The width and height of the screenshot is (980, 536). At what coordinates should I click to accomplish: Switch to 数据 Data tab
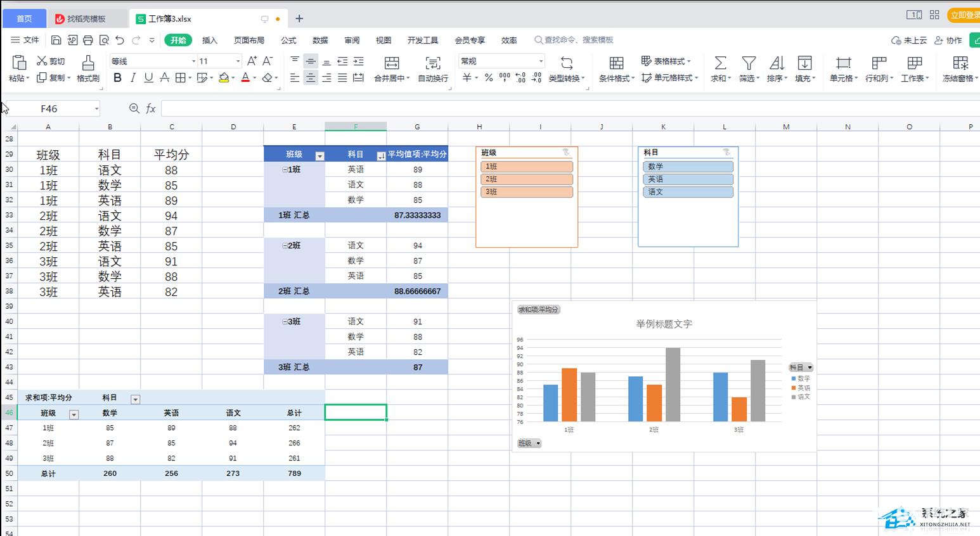click(320, 40)
